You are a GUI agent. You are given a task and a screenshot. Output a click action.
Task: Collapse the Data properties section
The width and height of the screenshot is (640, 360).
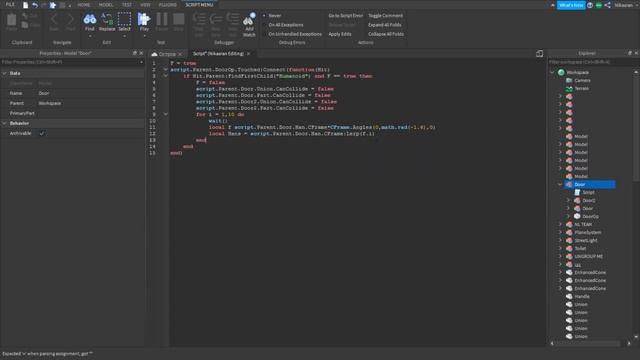click(x=4, y=73)
